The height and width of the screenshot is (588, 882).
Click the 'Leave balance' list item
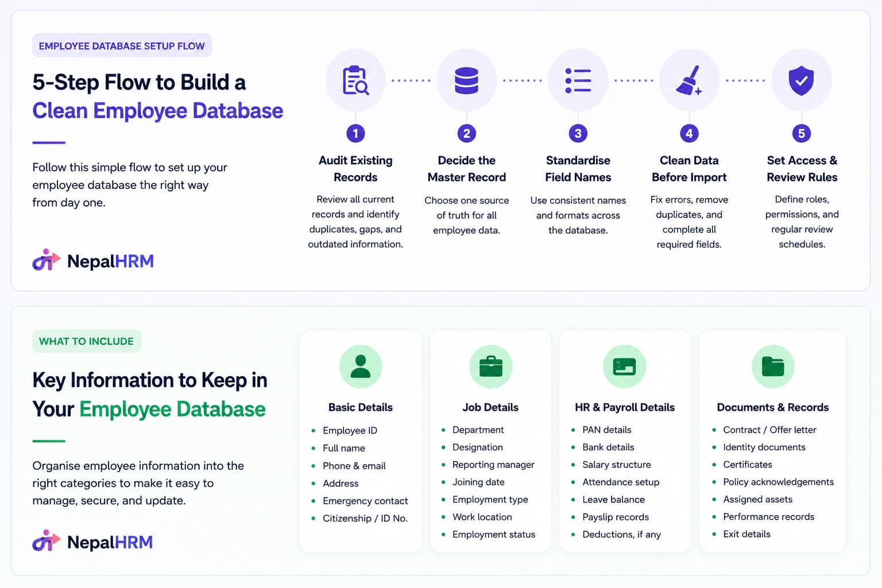tap(613, 500)
